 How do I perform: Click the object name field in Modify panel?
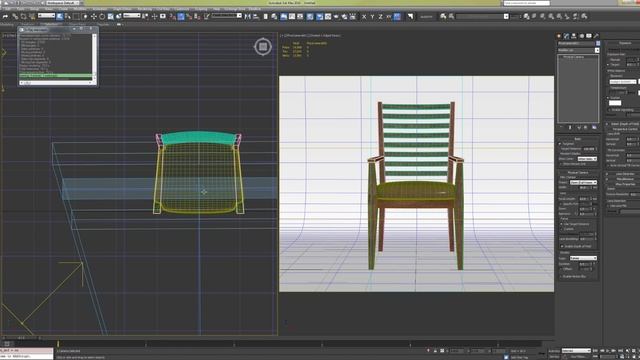coord(576,43)
